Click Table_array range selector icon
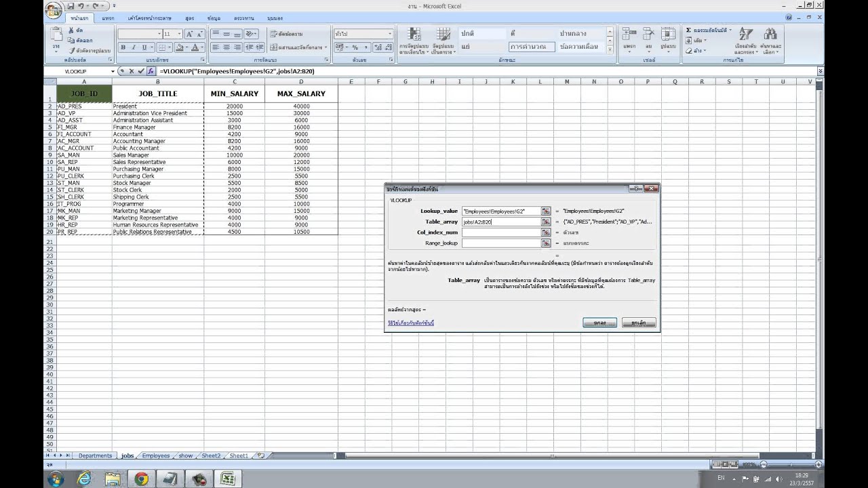This screenshot has width=868, height=488. (x=545, y=222)
